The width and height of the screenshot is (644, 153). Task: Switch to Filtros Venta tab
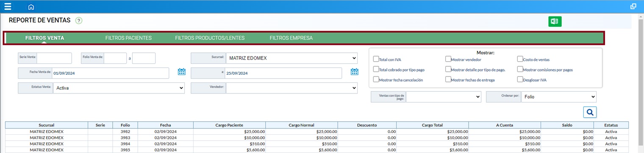tap(44, 38)
